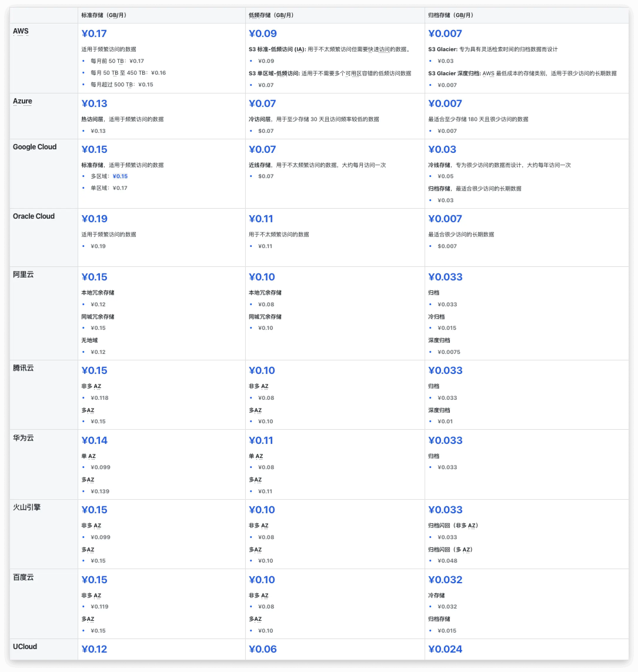Click the 标准存储 (GB/月) column header
This screenshot has height=672, width=638.
(x=104, y=15)
